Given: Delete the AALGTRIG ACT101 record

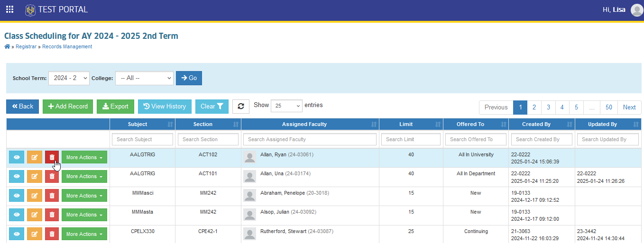Looking at the screenshot, I should (52, 177).
